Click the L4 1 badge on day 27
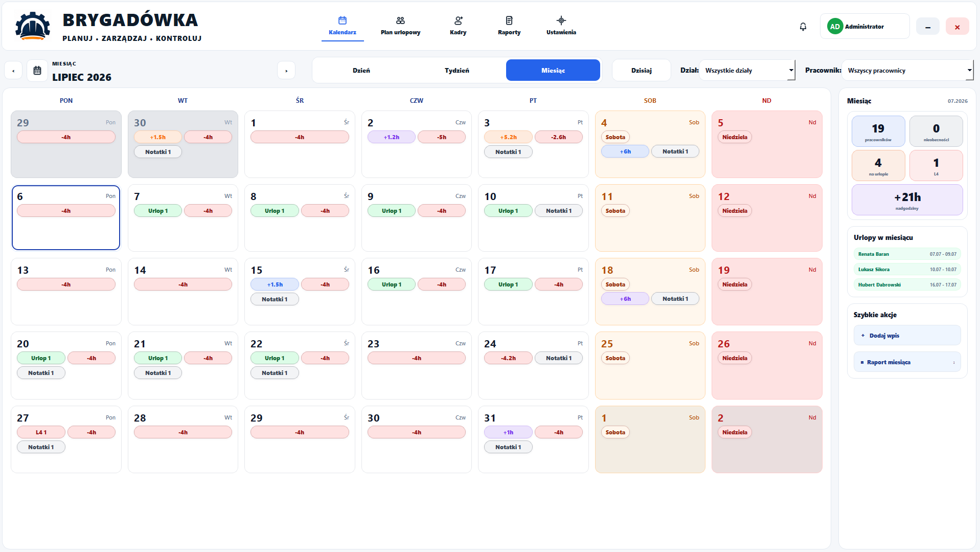The image size is (980, 552). (41, 432)
